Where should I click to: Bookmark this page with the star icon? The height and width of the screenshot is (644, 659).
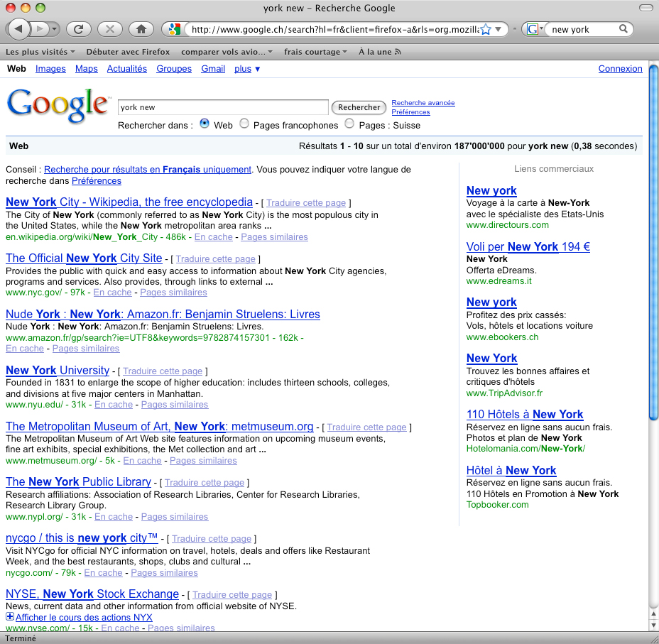[x=486, y=29]
